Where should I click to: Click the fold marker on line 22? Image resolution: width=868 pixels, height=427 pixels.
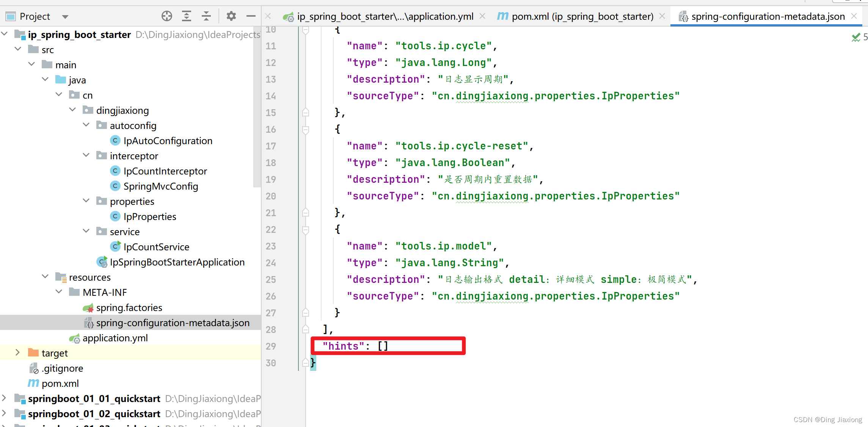(x=306, y=229)
